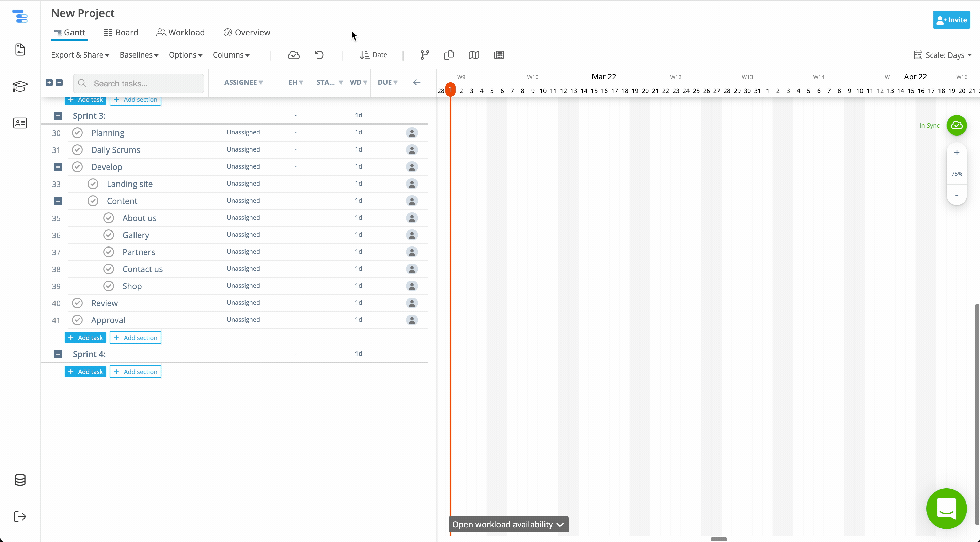This screenshot has height=542, width=980.
Task: Click the blue Invite button
Action: tap(951, 20)
